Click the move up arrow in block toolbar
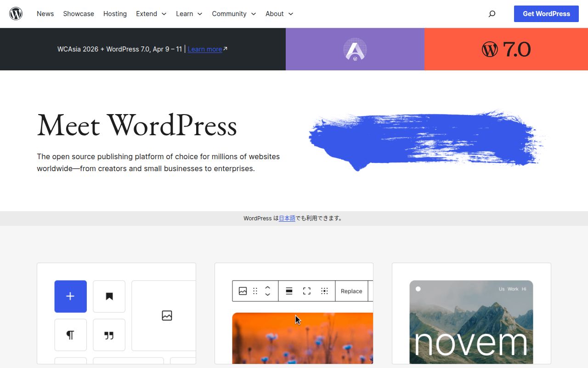Viewport: 588px width, 368px height. 268,287
